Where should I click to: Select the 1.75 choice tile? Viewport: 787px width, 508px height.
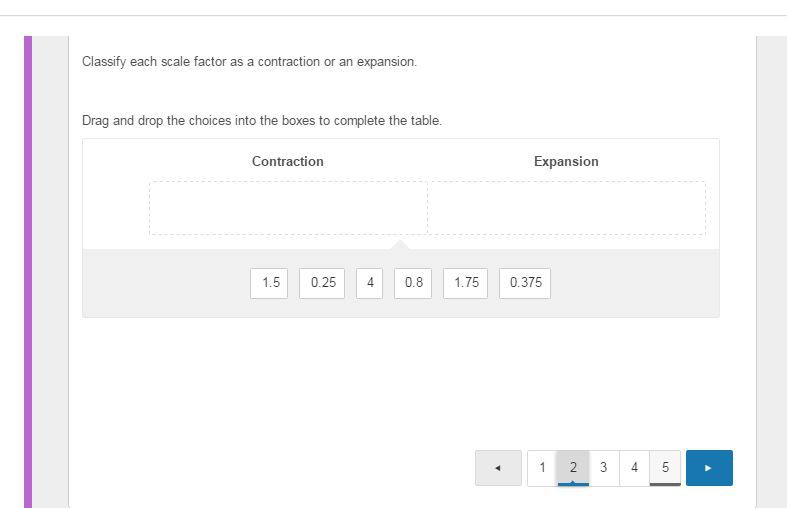(466, 283)
